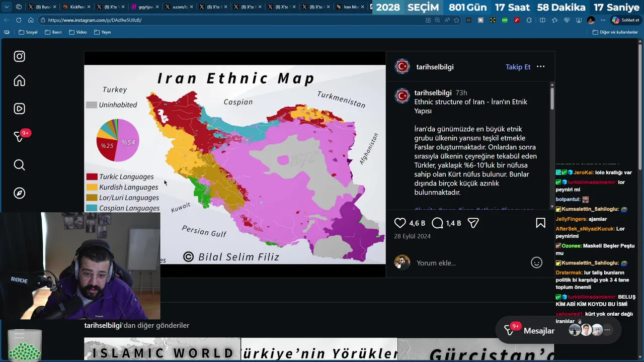Open the Türkiye'nin Yörükleri post thumbnail
This screenshot has height=362, width=644.
click(x=319, y=349)
